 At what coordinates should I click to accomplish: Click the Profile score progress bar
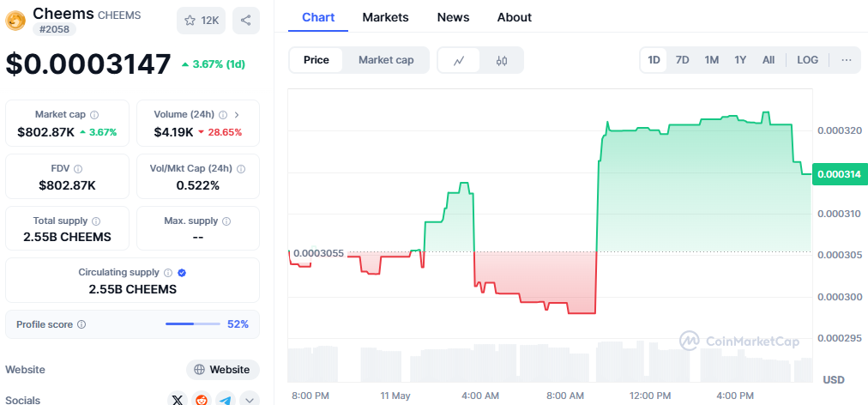192,324
